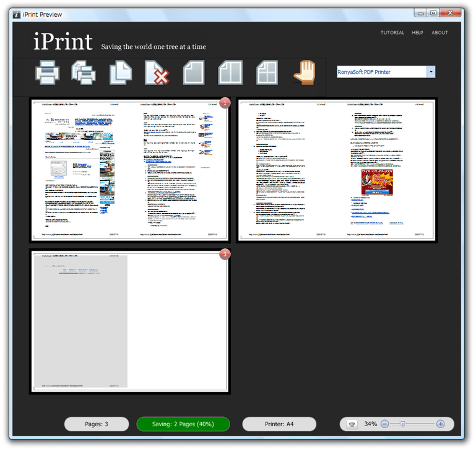Click the print multiple copies icon
The image size is (476, 451).
tap(84, 72)
